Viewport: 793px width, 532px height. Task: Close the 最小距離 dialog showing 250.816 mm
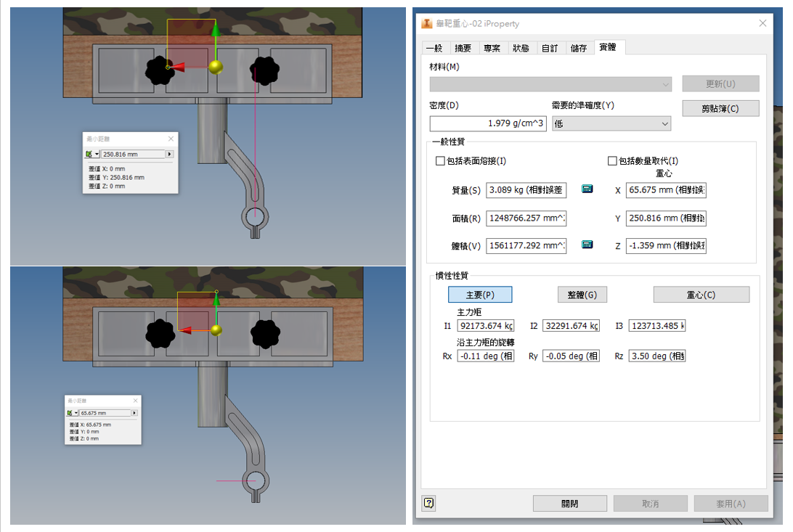click(x=171, y=139)
